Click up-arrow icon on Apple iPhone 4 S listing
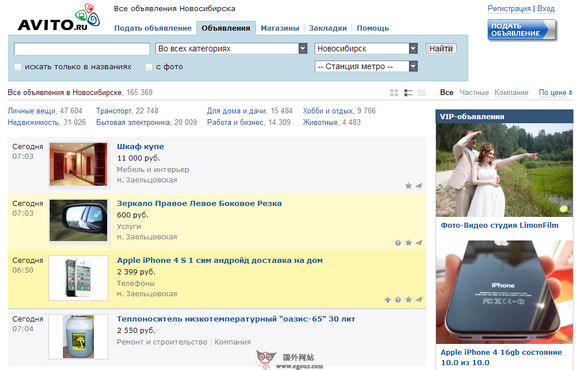580x370 pixels. [x=388, y=300]
